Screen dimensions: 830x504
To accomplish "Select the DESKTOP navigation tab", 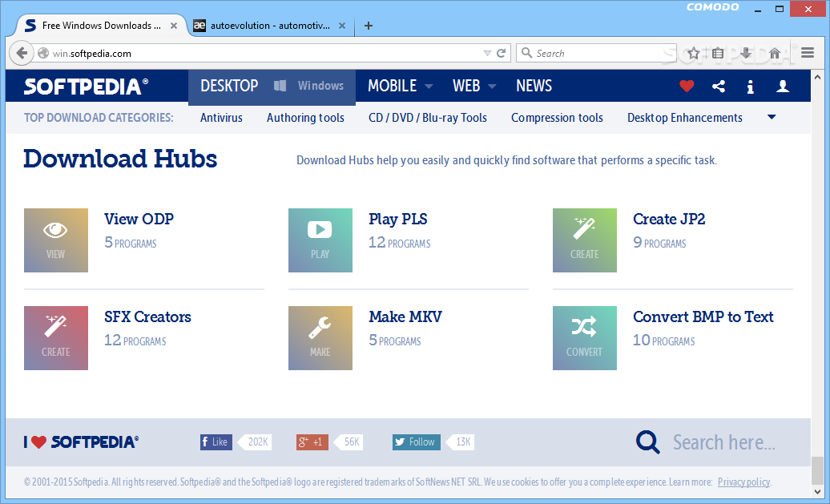I will [229, 86].
